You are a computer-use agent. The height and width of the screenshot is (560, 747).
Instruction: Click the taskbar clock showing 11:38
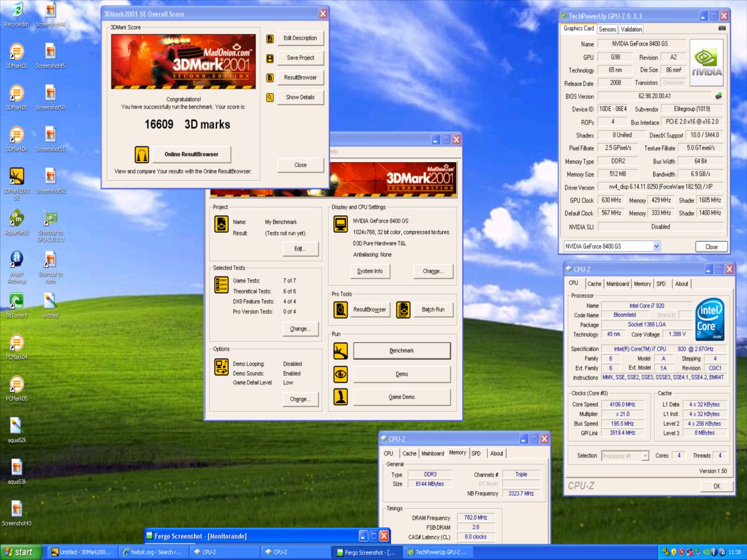click(734, 552)
